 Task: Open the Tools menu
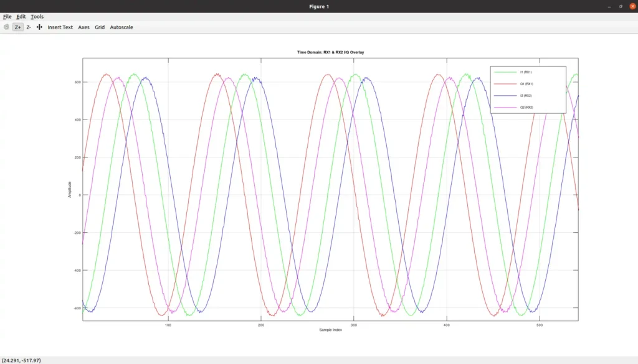pos(37,17)
